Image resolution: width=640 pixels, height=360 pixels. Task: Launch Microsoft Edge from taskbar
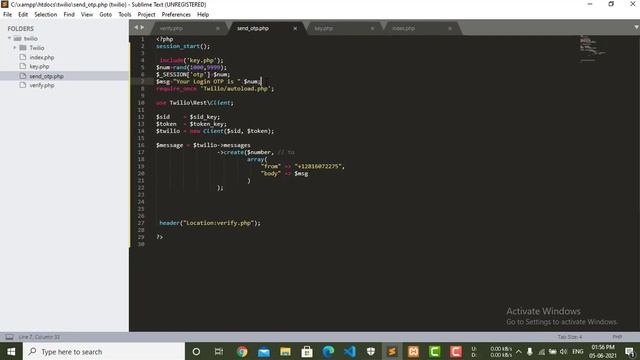click(x=328, y=351)
